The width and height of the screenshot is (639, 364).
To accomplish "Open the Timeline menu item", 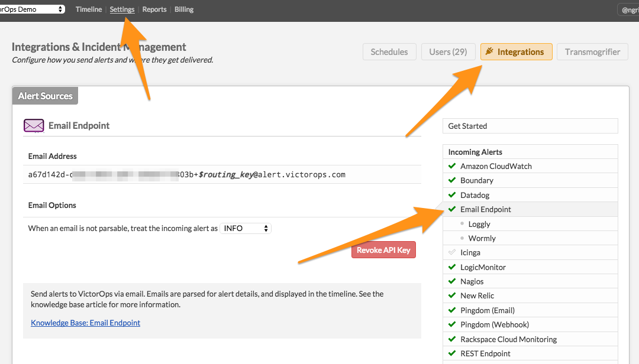I will point(88,9).
